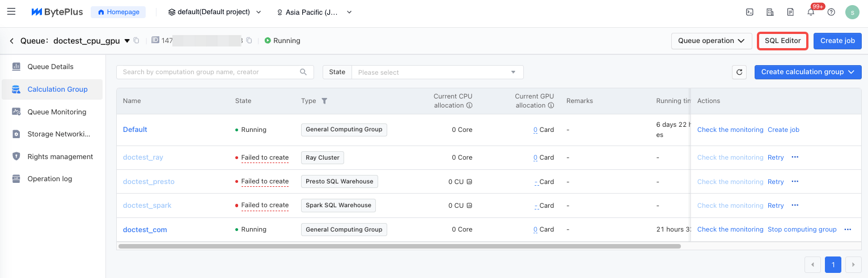Open the Rights management section
The image size is (868, 278).
click(x=60, y=156)
